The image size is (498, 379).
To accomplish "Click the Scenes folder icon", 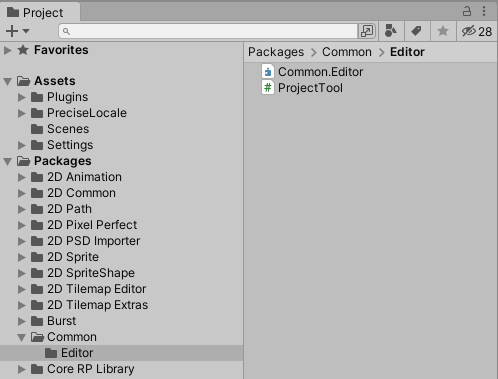I will [37, 129].
